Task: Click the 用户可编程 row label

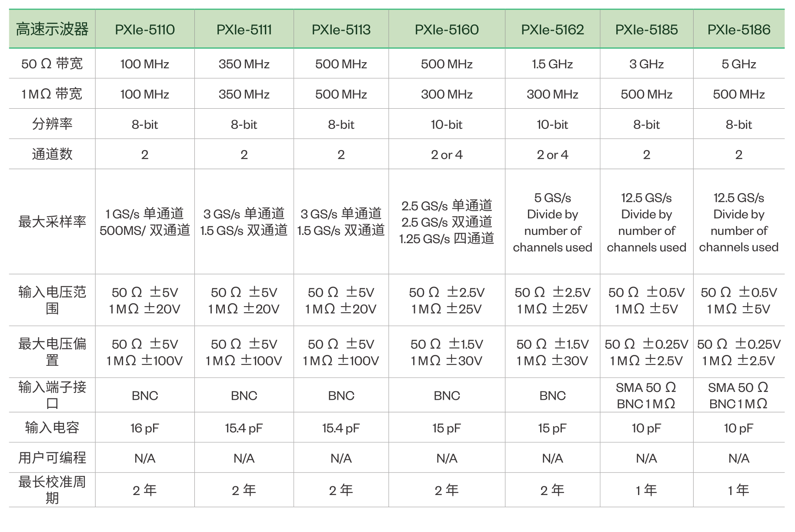Action: coord(52,458)
